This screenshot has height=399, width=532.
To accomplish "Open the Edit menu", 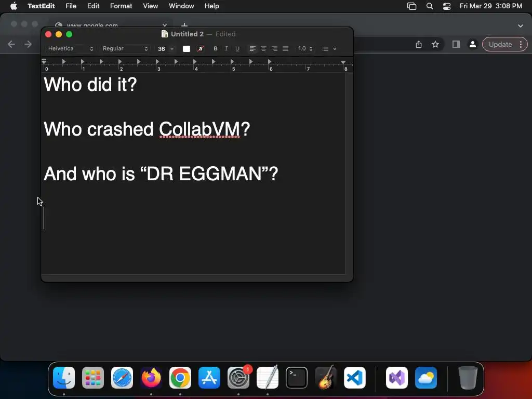I will tap(94, 6).
